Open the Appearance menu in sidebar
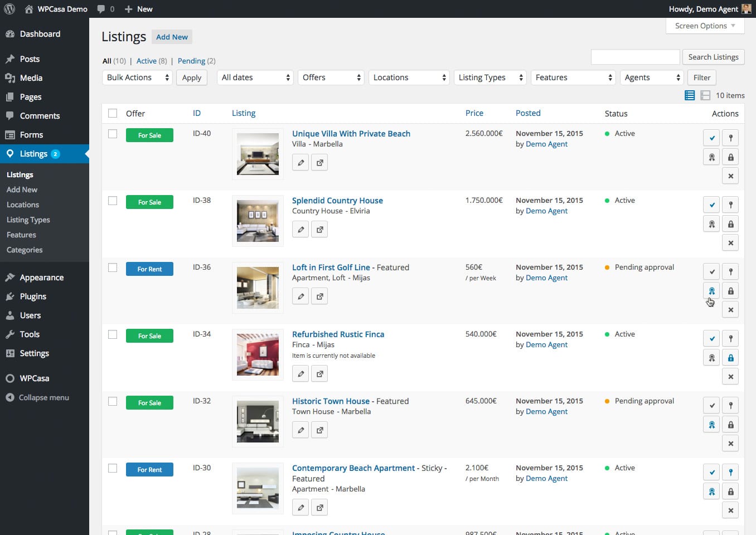Image resolution: width=756 pixels, height=535 pixels. coord(42,278)
